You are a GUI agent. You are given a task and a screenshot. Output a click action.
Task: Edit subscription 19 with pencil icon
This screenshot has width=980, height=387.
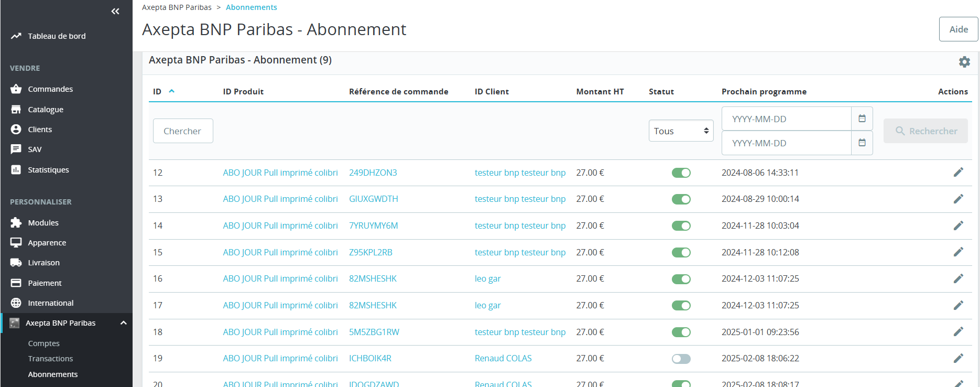tap(959, 358)
